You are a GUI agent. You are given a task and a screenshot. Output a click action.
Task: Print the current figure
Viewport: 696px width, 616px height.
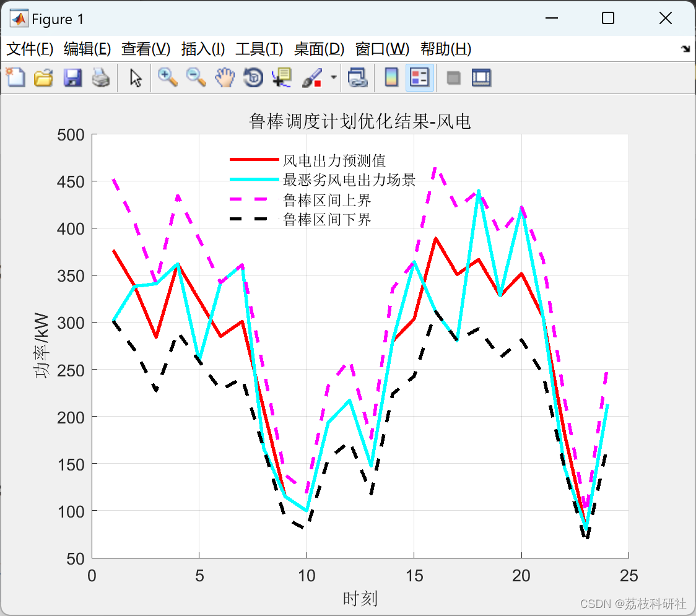(x=102, y=77)
